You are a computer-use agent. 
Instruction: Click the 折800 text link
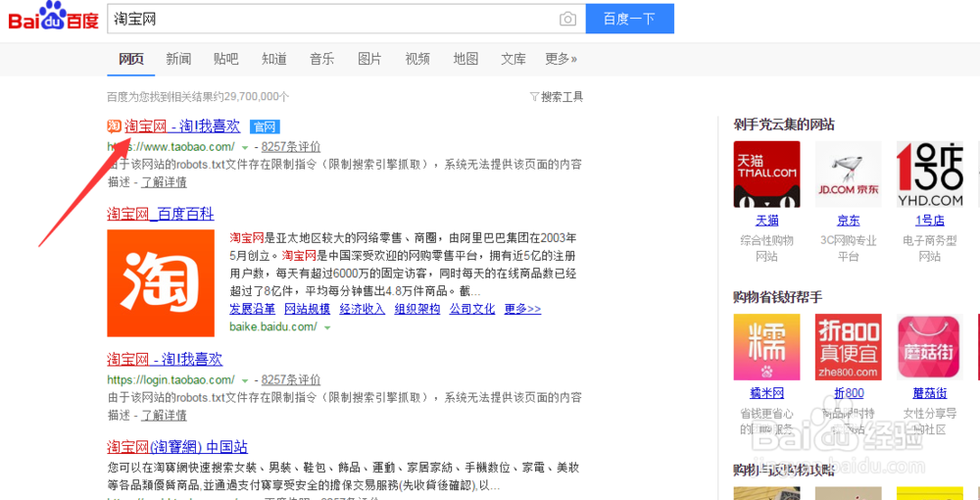[x=848, y=393]
